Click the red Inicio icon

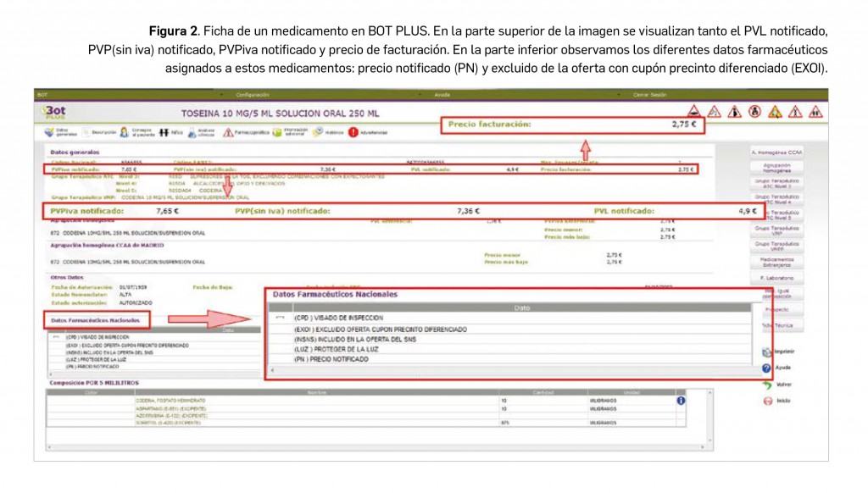click(767, 400)
